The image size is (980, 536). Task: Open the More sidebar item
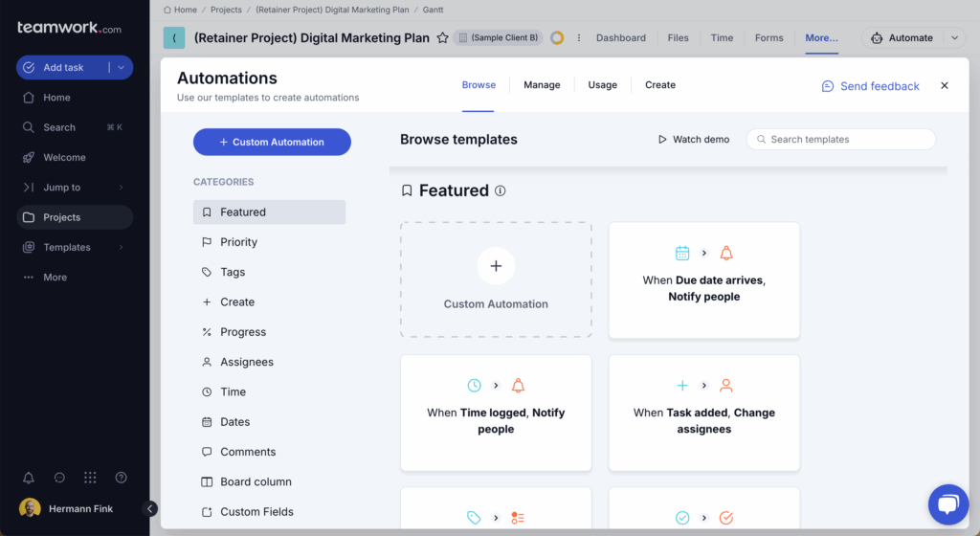(55, 278)
